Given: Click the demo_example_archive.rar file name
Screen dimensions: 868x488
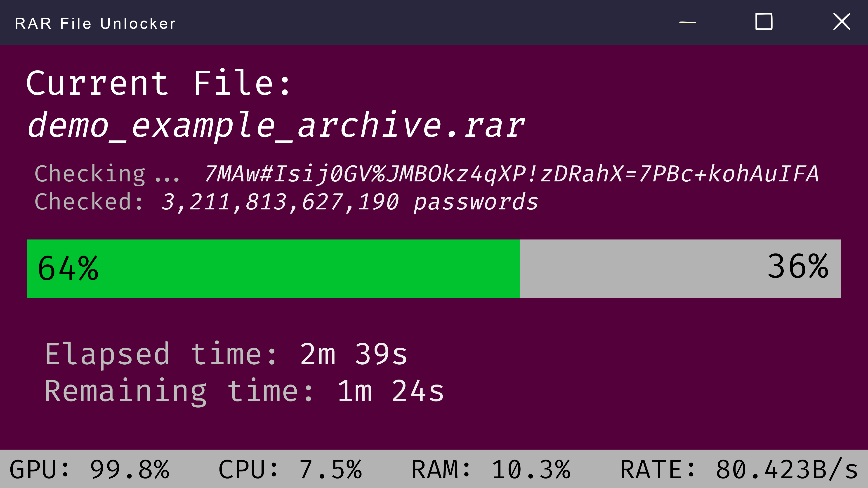Looking at the screenshot, I should 276,126.
